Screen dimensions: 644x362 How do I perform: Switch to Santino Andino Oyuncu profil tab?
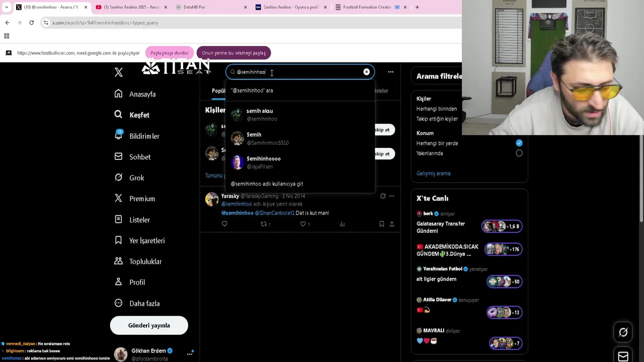point(291,7)
